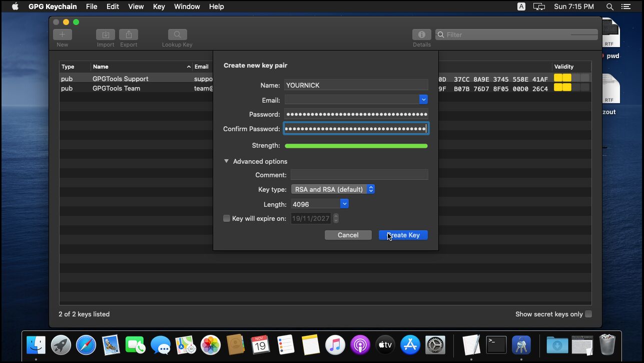The width and height of the screenshot is (644, 363).
Task: Open the Key type dropdown
Action: [333, 189]
